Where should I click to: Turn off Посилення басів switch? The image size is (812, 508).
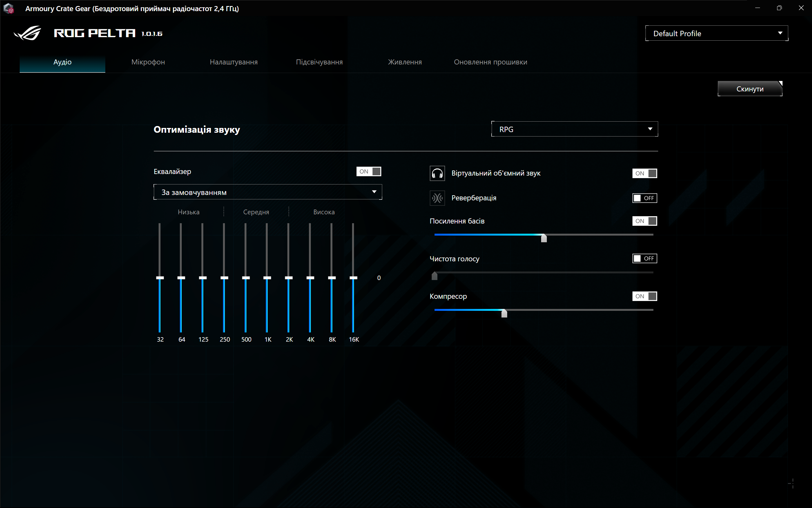645,221
